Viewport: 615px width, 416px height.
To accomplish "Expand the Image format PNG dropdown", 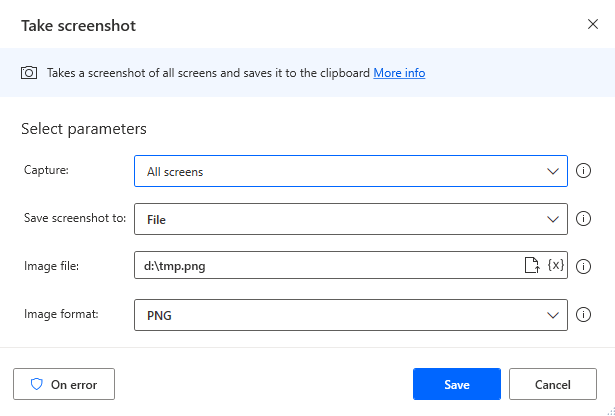I will point(350,315).
